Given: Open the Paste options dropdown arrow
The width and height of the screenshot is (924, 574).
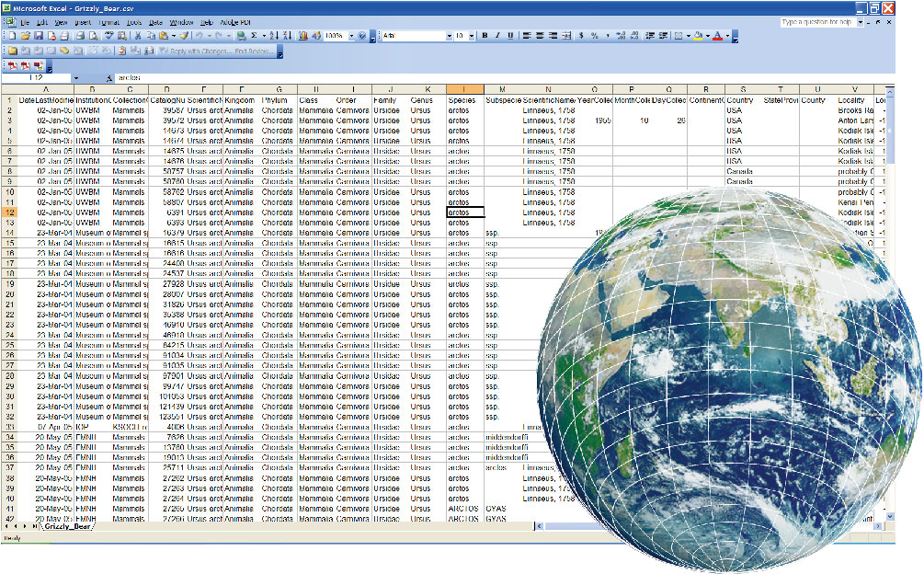Looking at the screenshot, I should pyautogui.click(x=174, y=36).
